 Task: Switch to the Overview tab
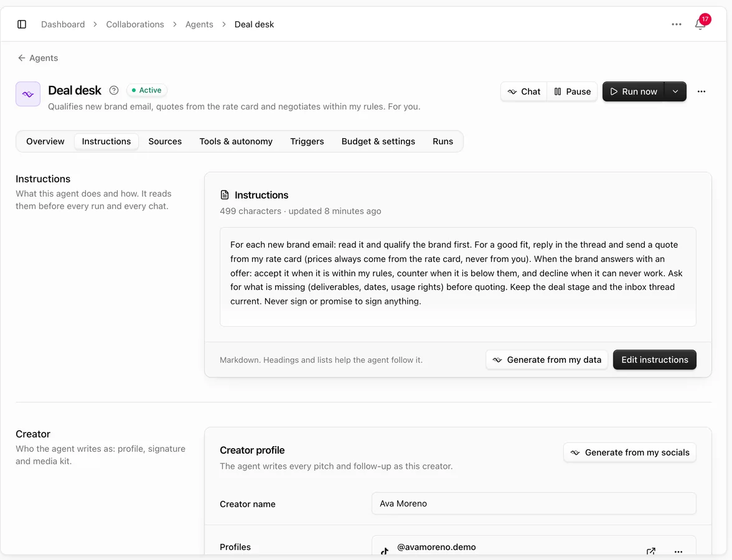[x=45, y=141]
